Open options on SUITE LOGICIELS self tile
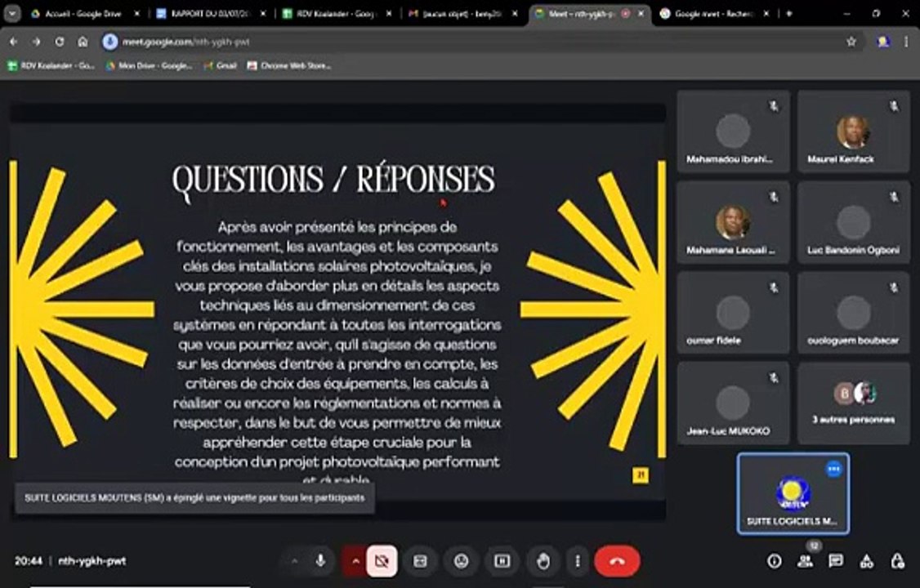This screenshot has width=920, height=588. click(833, 469)
